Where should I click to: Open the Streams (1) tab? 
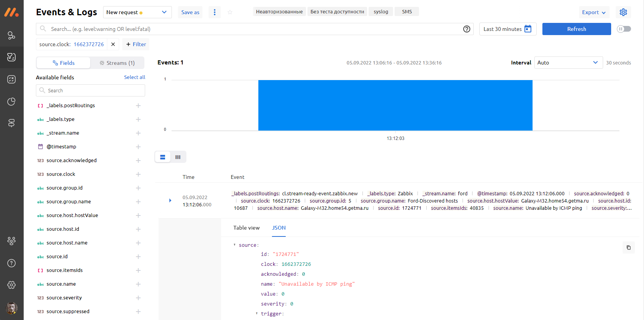[117, 63]
